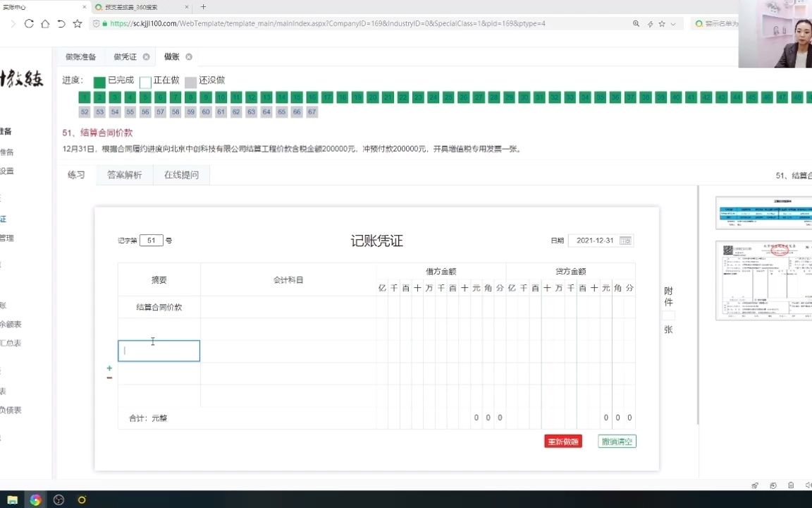Click the plus icon to add voucher row
This screenshot has height=508, width=812.
[109, 368]
